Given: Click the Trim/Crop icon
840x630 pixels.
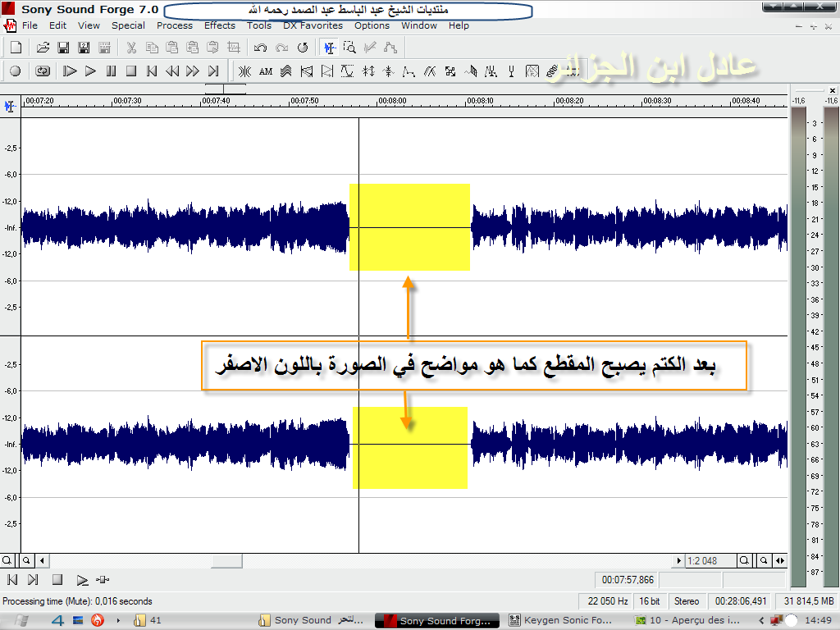Looking at the screenshot, I should 234,48.
